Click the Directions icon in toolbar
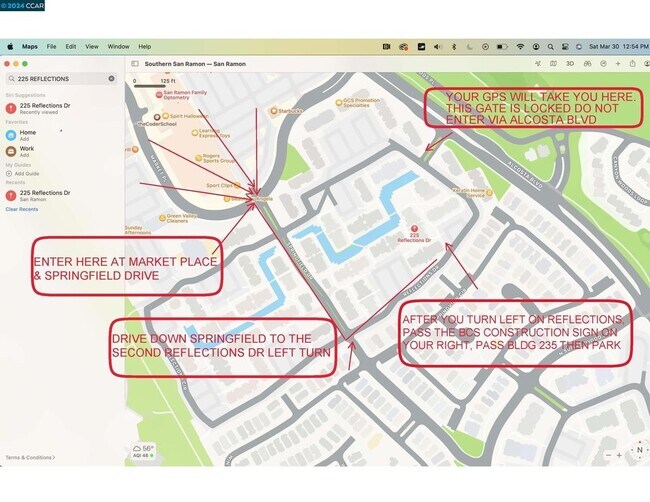This screenshot has width=650, height=502. [x=604, y=64]
